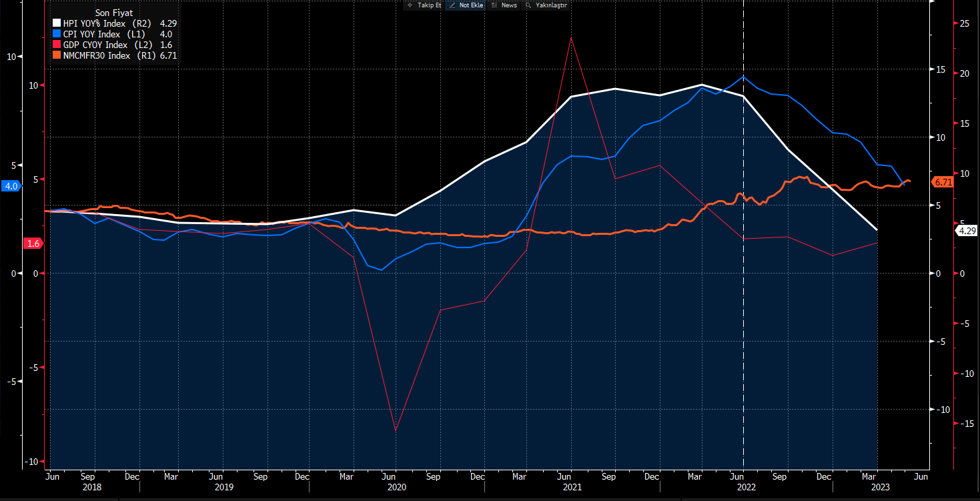Click the 2020 year label on the time axis
This screenshot has width=980, height=501.
point(396,488)
